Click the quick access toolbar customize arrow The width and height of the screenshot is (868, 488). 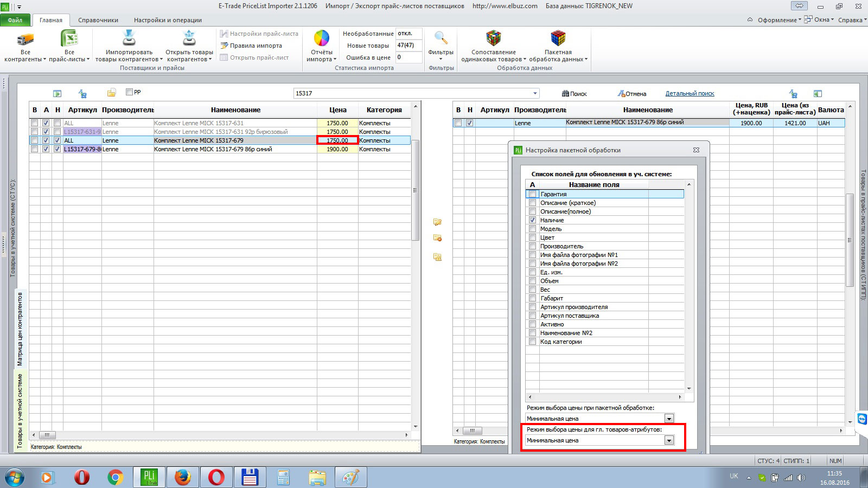click(x=19, y=7)
